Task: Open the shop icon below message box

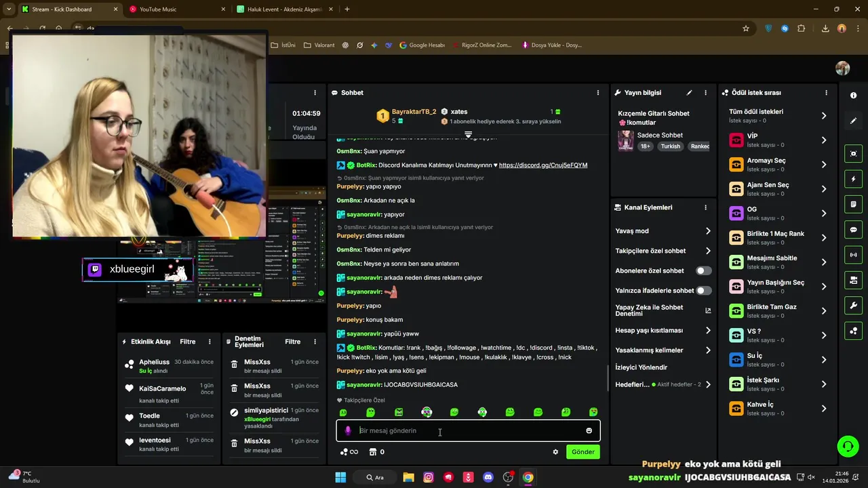Action: click(x=372, y=452)
